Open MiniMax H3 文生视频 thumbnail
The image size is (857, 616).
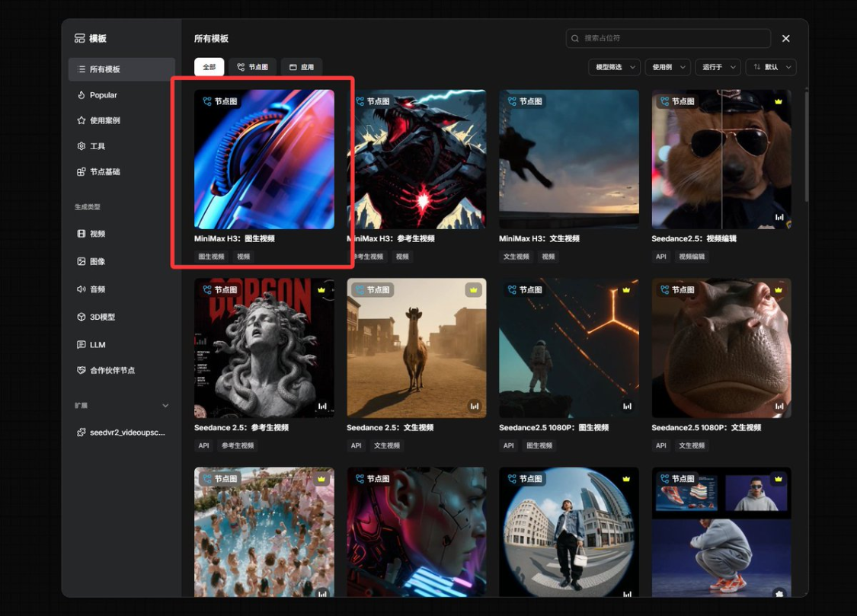569,159
